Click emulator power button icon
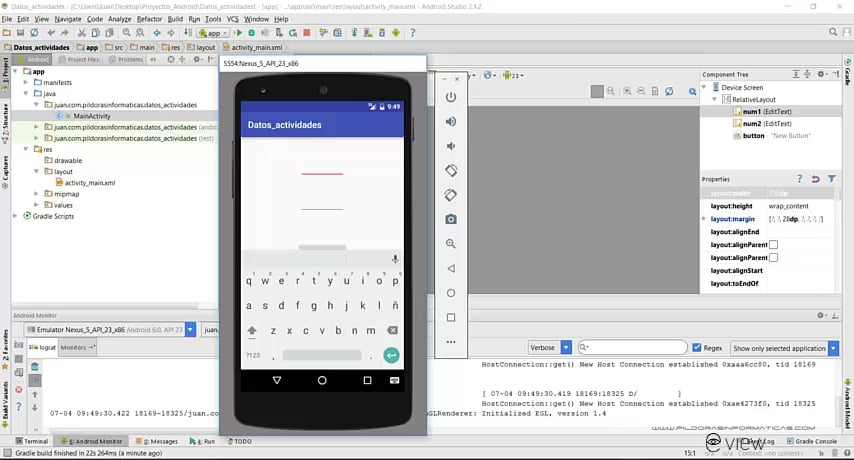 pyautogui.click(x=450, y=97)
